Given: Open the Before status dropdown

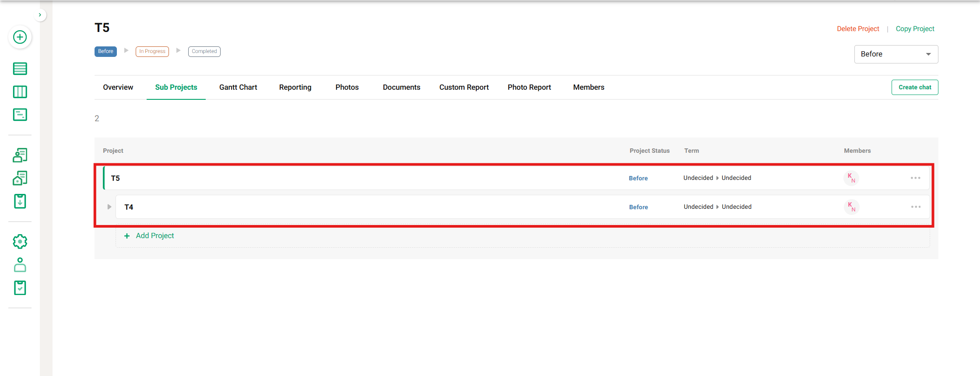Looking at the screenshot, I should 896,54.
